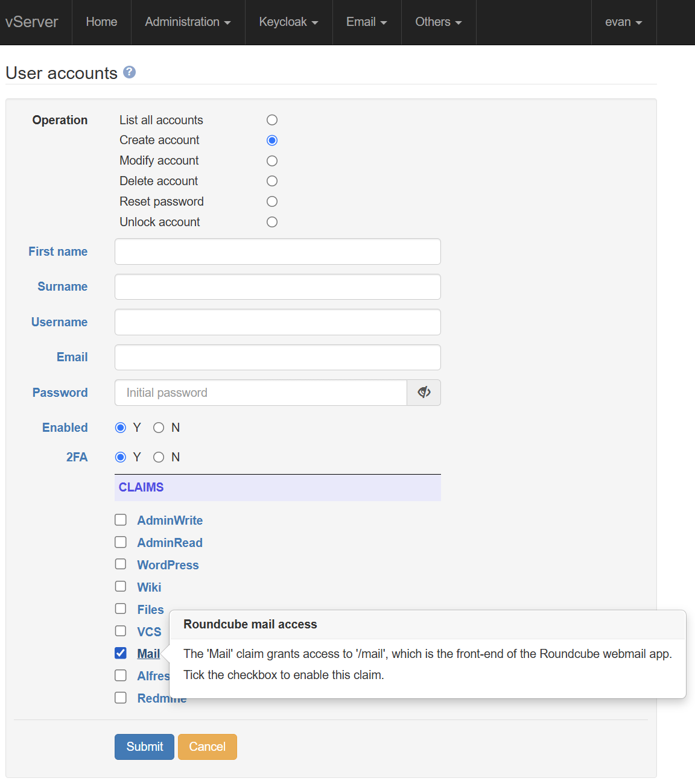Set 2FA to Y
This screenshot has height=784, width=695.
pyautogui.click(x=121, y=457)
